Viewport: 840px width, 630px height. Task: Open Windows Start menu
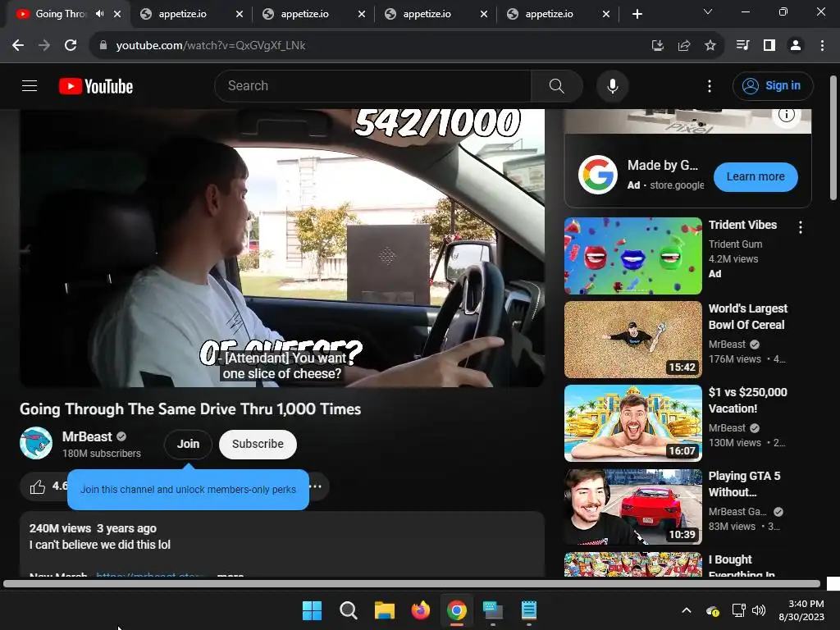click(x=312, y=610)
